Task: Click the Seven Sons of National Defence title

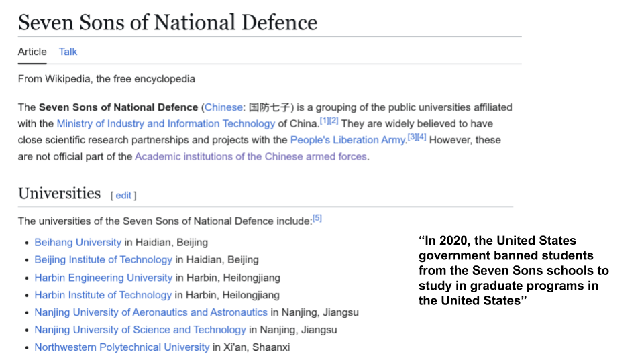Action: pyautogui.click(x=168, y=22)
